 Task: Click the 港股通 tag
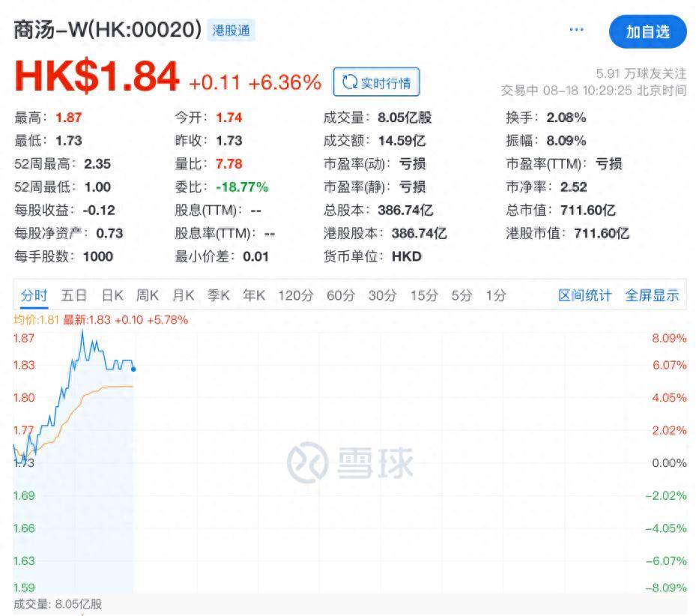231,30
